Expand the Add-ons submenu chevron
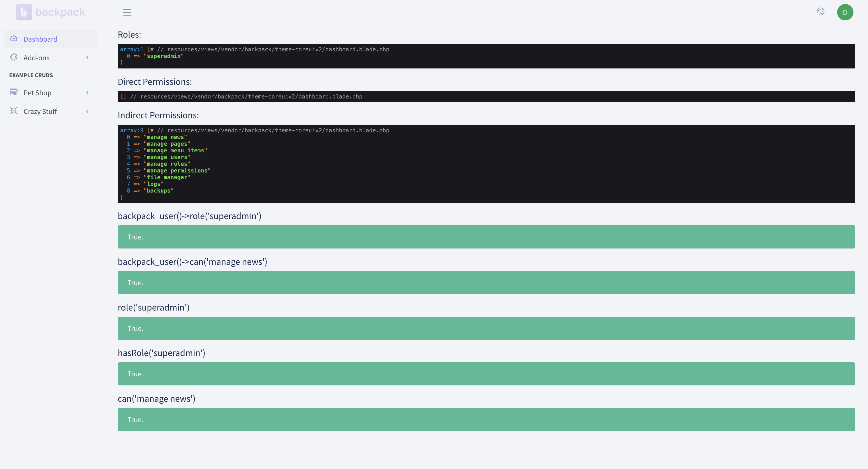Image resolution: width=868 pixels, height=469 pixels. pos(87,57)
